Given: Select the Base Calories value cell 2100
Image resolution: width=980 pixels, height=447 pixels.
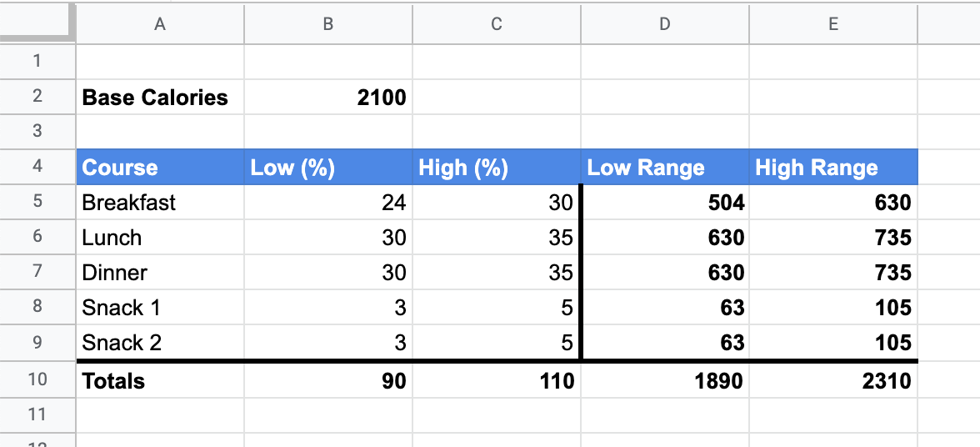Looking at the screenshot, I should pos(328,98).
